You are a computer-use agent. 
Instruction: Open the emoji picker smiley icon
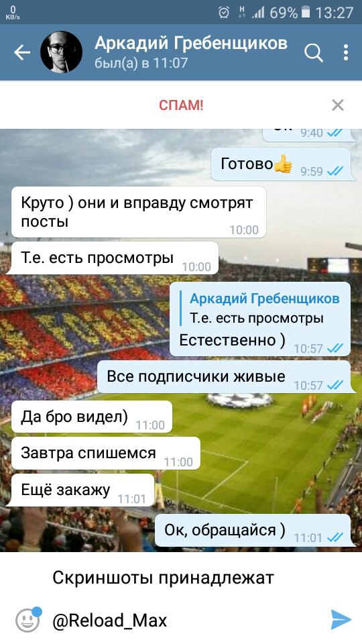pos(28,620)
